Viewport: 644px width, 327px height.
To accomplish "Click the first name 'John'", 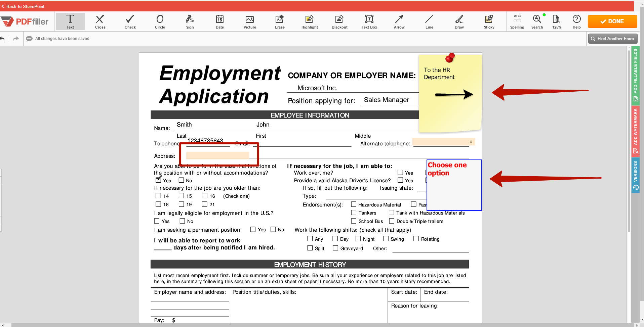I will (263, 125).
